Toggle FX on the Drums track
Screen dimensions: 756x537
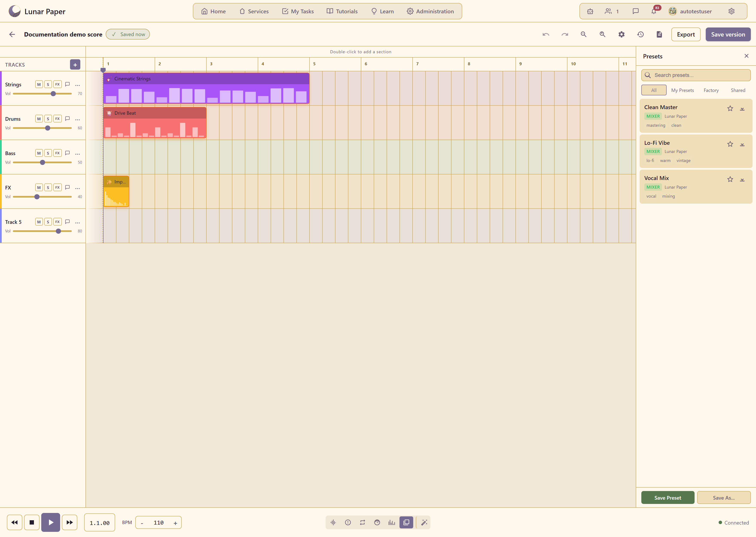pos(58,119)
